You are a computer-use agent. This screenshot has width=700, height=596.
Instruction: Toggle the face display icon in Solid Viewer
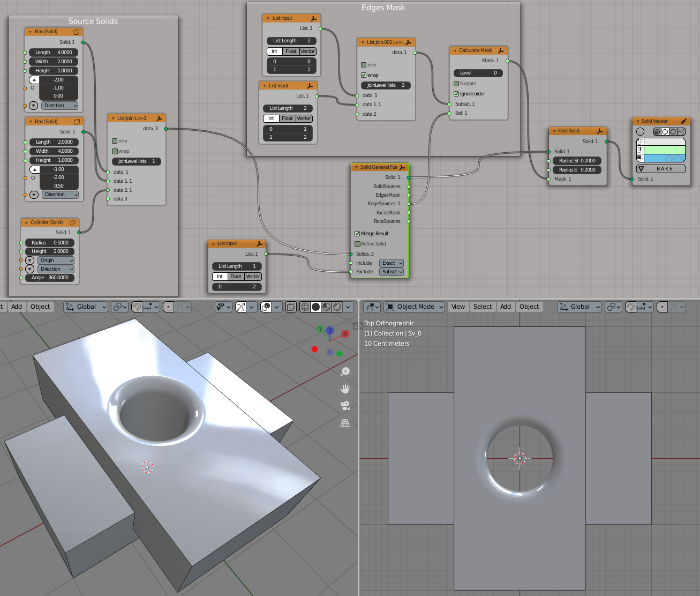coord(640,158)
